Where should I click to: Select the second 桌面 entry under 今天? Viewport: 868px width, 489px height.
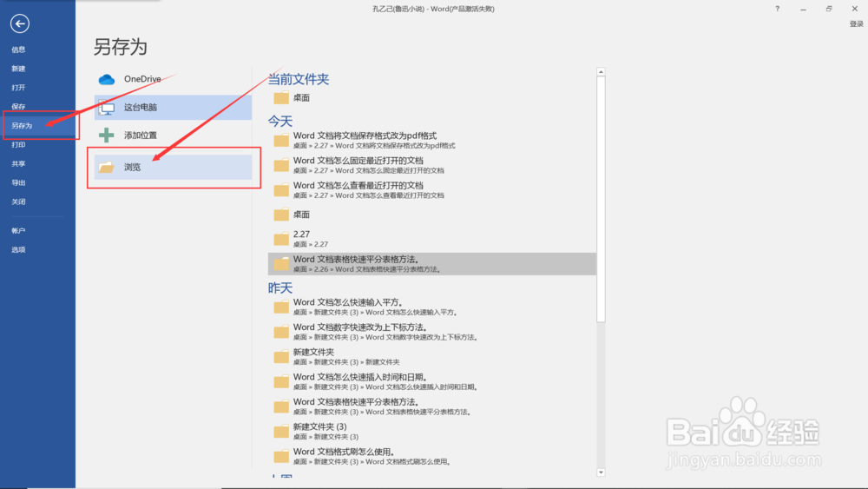click(431, 215)
